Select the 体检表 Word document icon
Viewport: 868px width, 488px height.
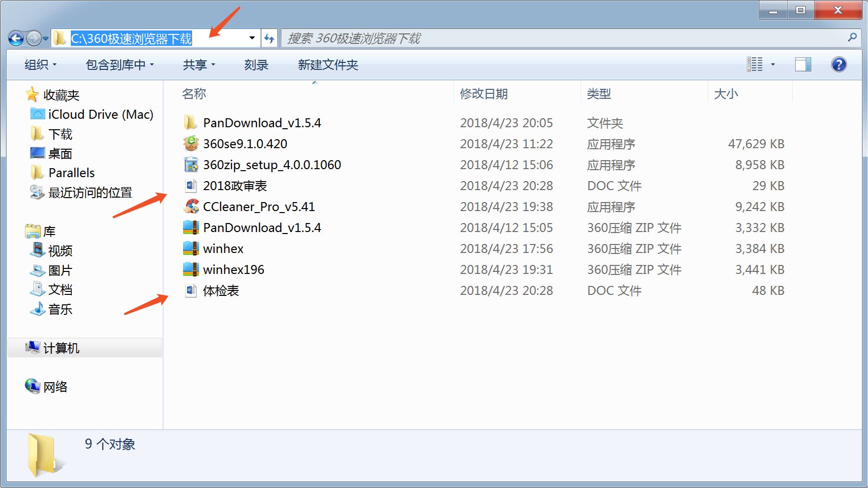(191, 290)
